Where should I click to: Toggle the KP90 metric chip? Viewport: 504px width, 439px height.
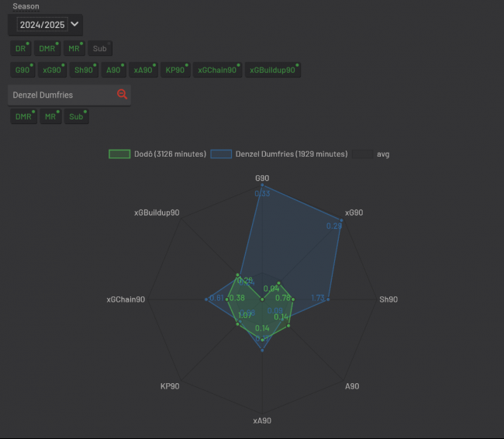[x=175, y=70]
